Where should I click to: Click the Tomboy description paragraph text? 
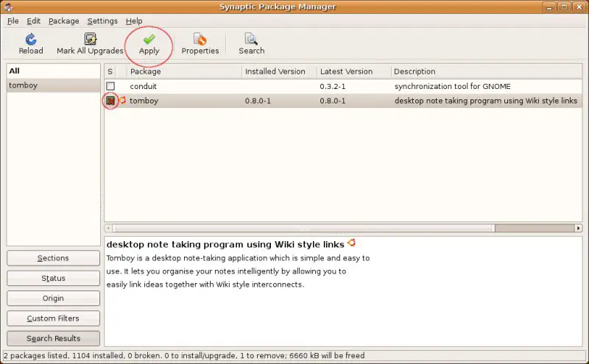(x=238, y=271)
